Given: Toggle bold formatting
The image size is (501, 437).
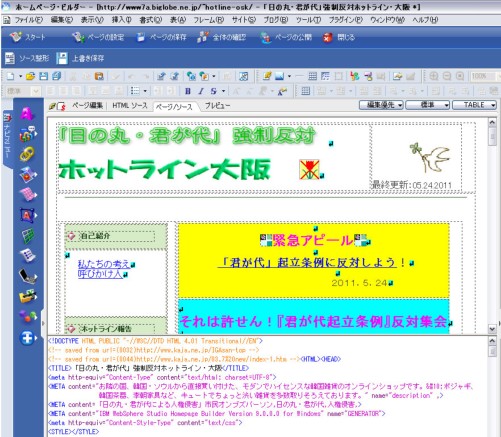Looking at the screenshot, I should point(188,91).
